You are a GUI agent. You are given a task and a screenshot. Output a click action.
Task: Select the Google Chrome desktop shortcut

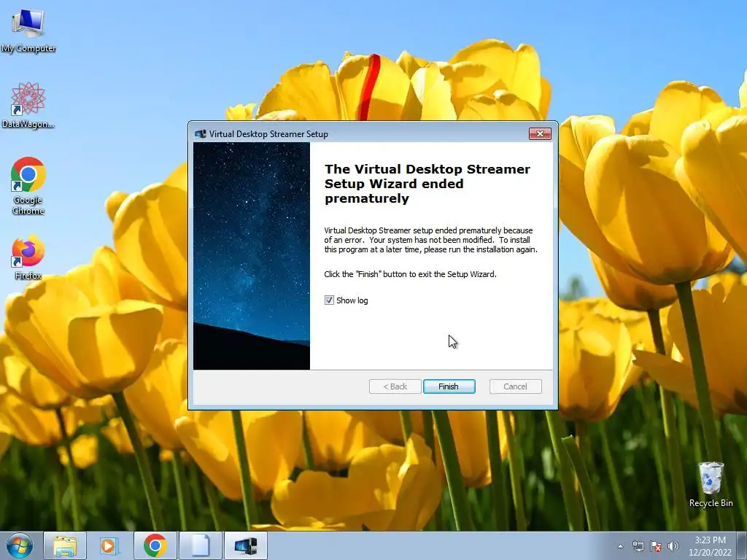coord(28,186)
